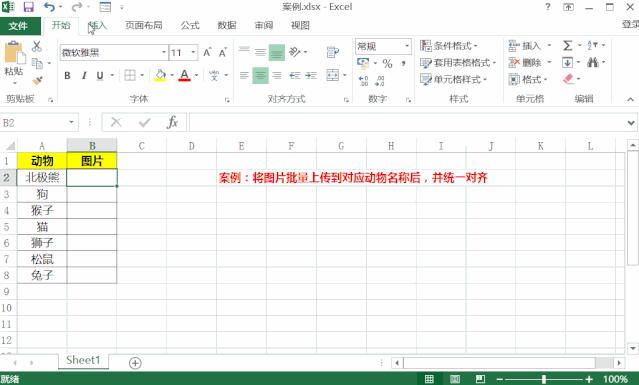Toggle underline formatting
639x385 pixels.
pyautogui.click(x=100, y=75)
